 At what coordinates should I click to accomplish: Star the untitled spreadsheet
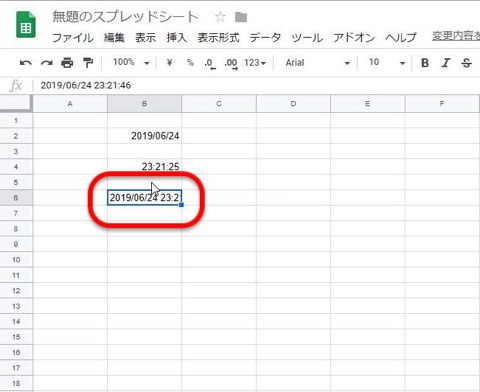point(220,17)
